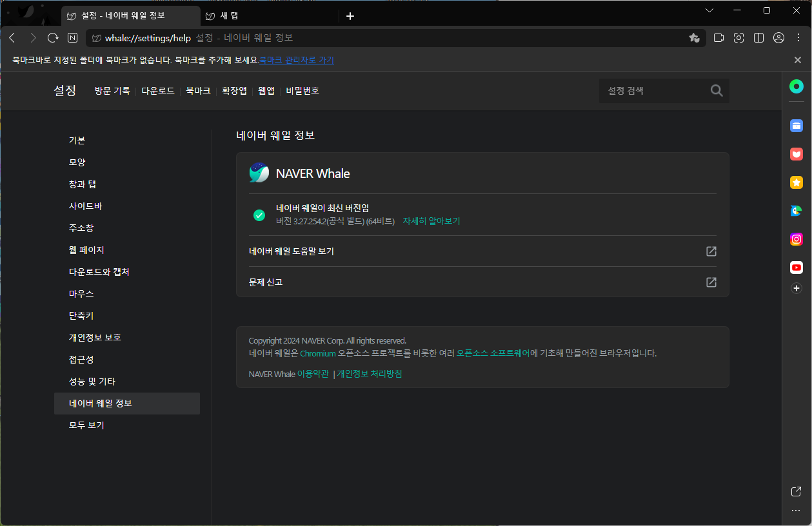Click the 설정 heading title
Viewport: 812px width, 526px height.
coord(65,91)
